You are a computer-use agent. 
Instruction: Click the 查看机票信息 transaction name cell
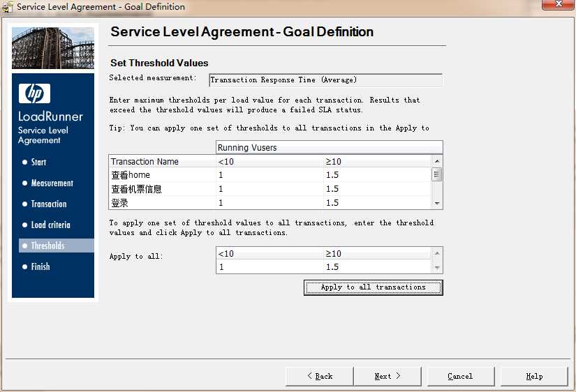coord(163,189)
